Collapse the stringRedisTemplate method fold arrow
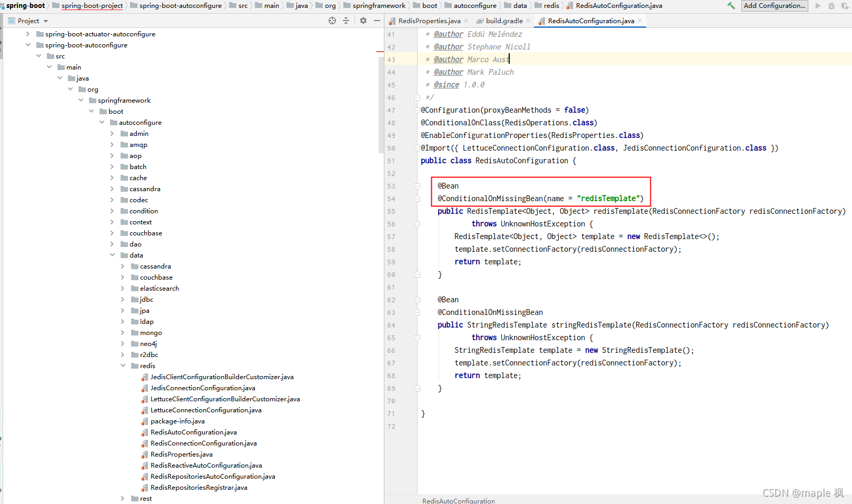Image resolution: width=852 pixels, height=504 pixels. [x=417, y=338]
